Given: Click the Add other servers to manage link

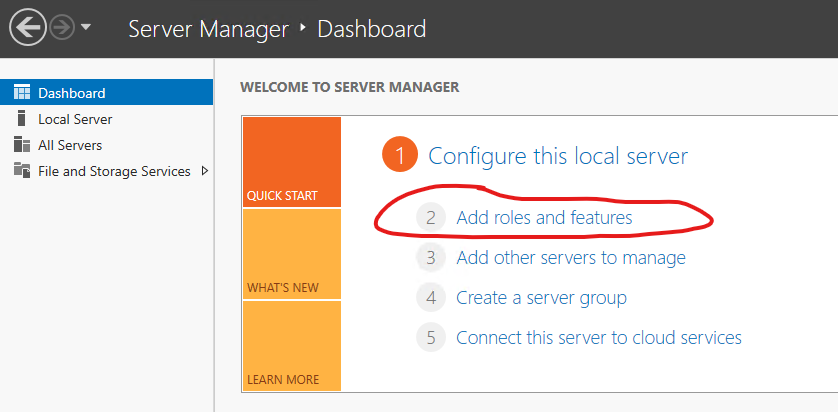Looking at the screenshot, I should pos(571,258).
